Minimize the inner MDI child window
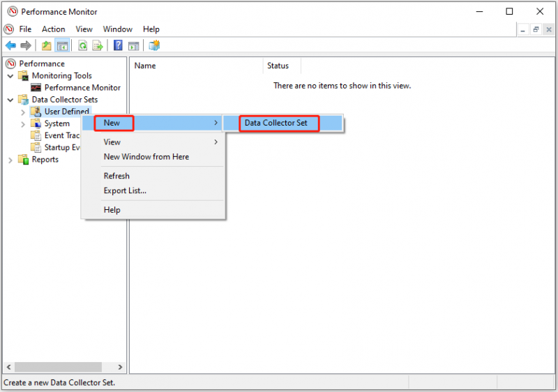The width and height of the screenshot is (558, 392). tap(522, 30)
